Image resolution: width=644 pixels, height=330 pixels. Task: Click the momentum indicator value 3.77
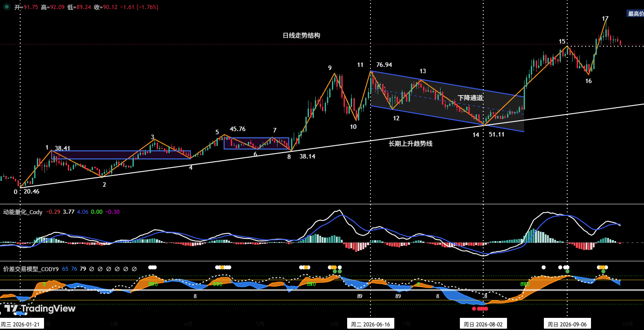pyautogui.click(x=68, y=212)
